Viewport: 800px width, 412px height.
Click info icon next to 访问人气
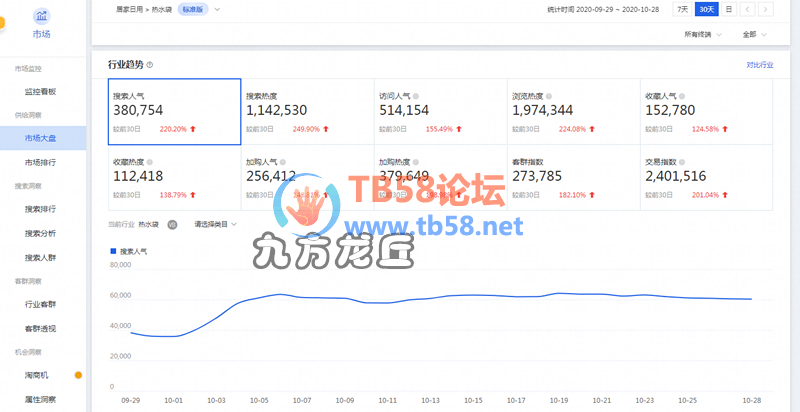coord(416,96)
